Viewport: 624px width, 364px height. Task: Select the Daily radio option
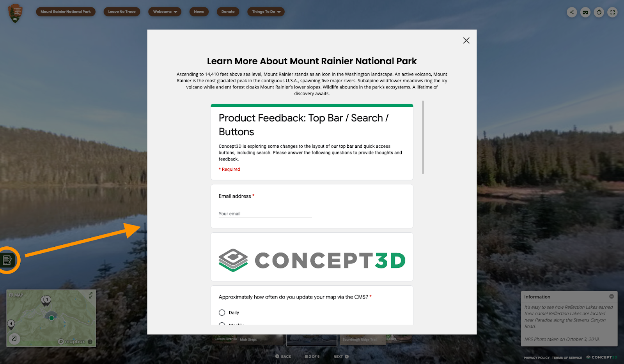click(x=222, y=313)
